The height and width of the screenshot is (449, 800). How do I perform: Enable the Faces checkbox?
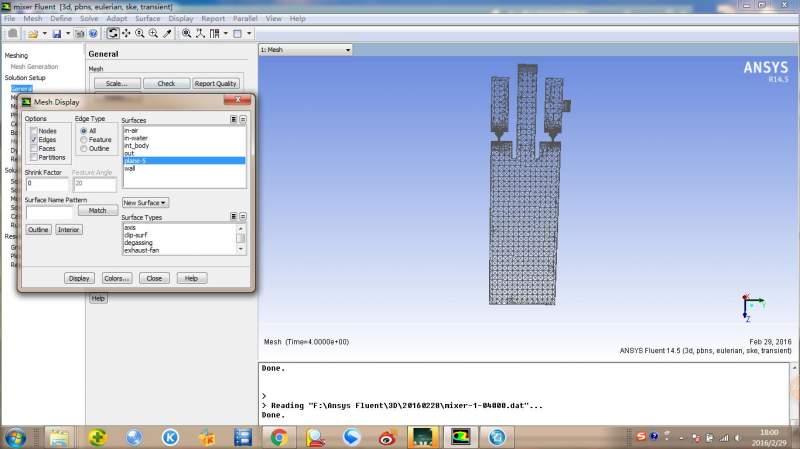[34, 148]
